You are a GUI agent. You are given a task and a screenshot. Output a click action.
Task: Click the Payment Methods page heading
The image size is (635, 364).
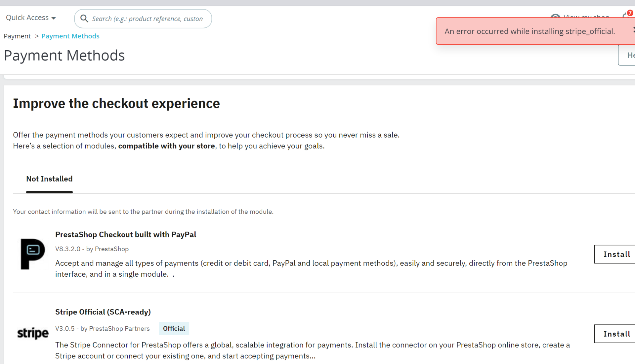click(64, 56)
